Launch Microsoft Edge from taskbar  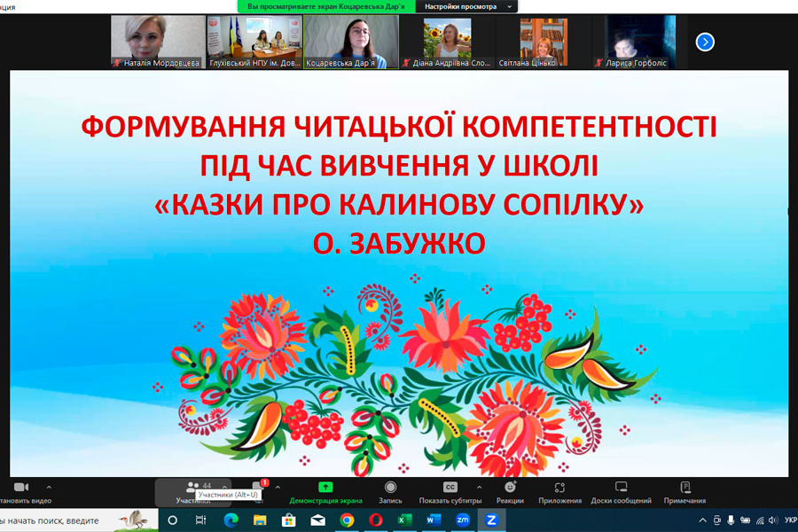pyautogui.click(x=231, y=520)
